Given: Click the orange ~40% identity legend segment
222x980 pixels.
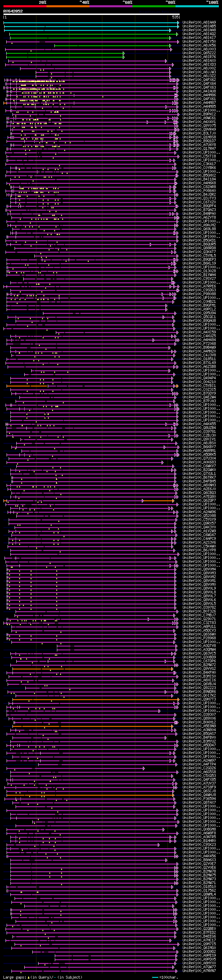Looking at the screenshot, I should [x=68, y=6].
